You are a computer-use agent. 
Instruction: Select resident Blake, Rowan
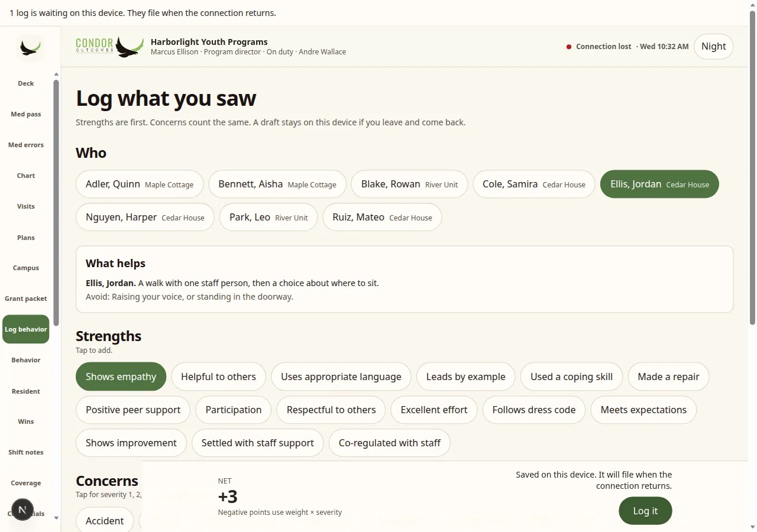[409, 184]
